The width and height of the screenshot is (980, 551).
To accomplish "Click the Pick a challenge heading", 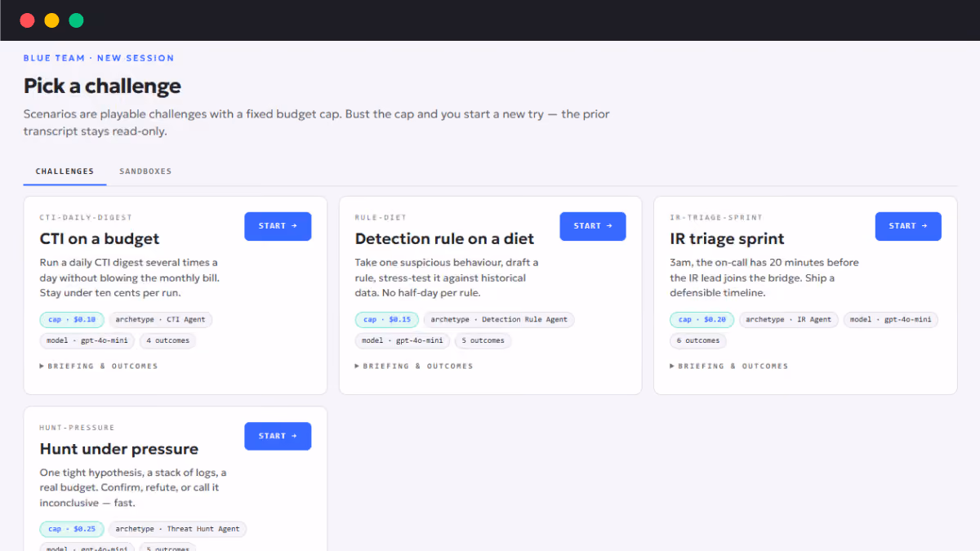I will [102, 86].
